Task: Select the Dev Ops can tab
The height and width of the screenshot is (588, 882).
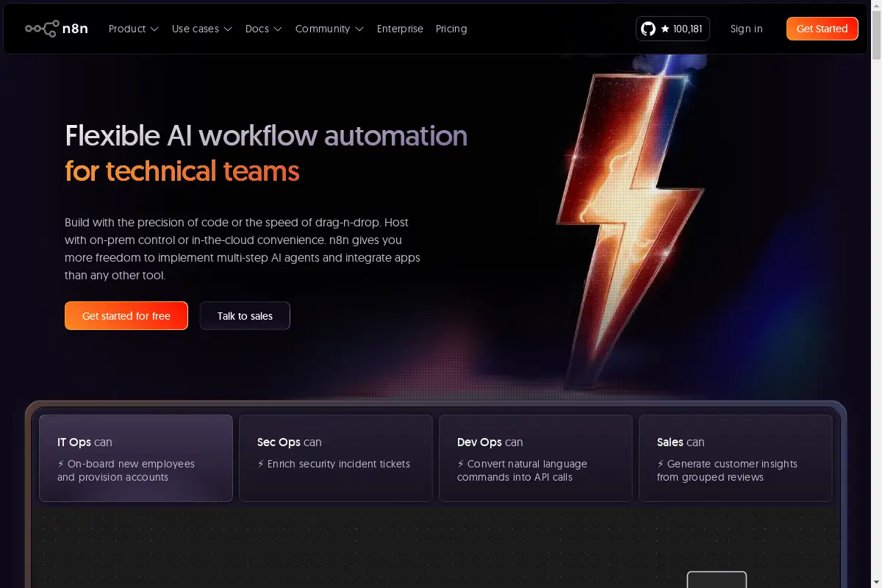Action: point(536,458)
